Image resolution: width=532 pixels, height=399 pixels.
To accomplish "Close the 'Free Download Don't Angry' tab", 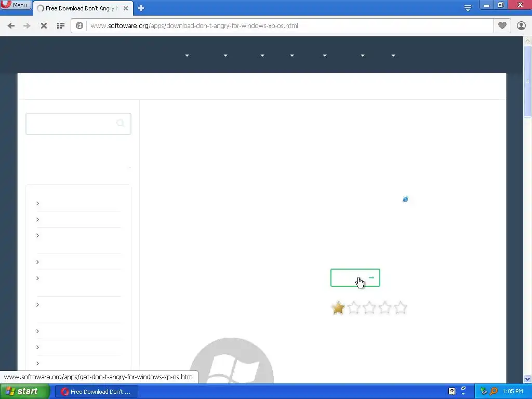I will coord(126,8).
